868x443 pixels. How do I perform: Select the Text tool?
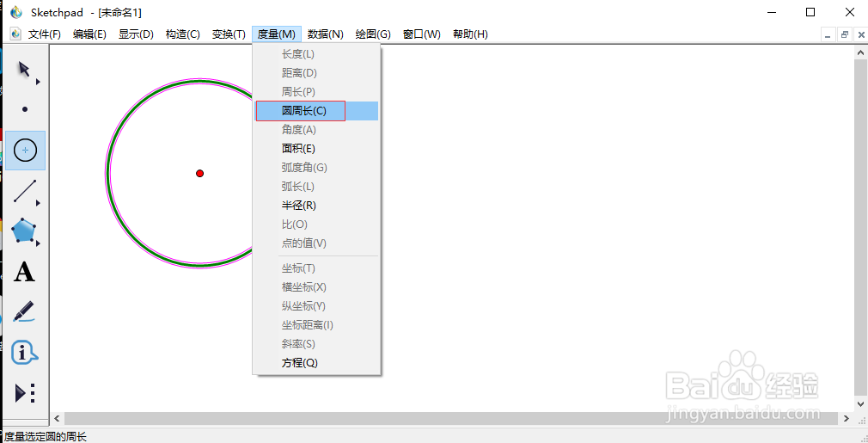coord(24,271)
